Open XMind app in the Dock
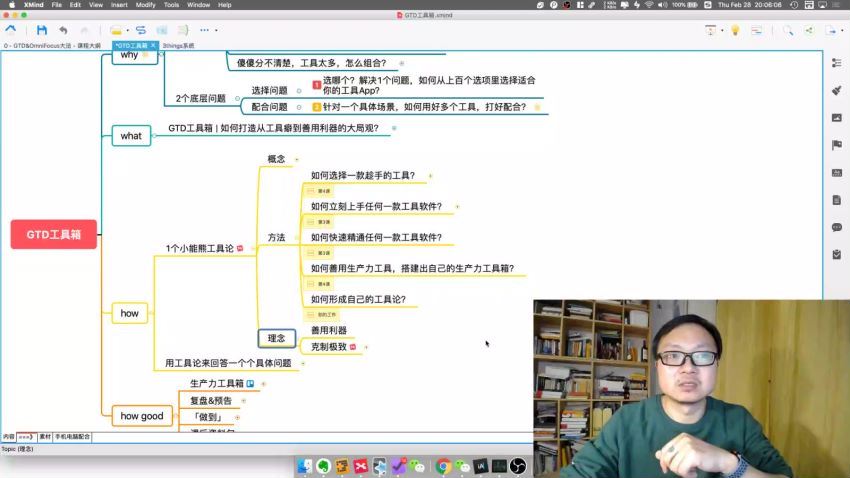 tap(360, 466)
